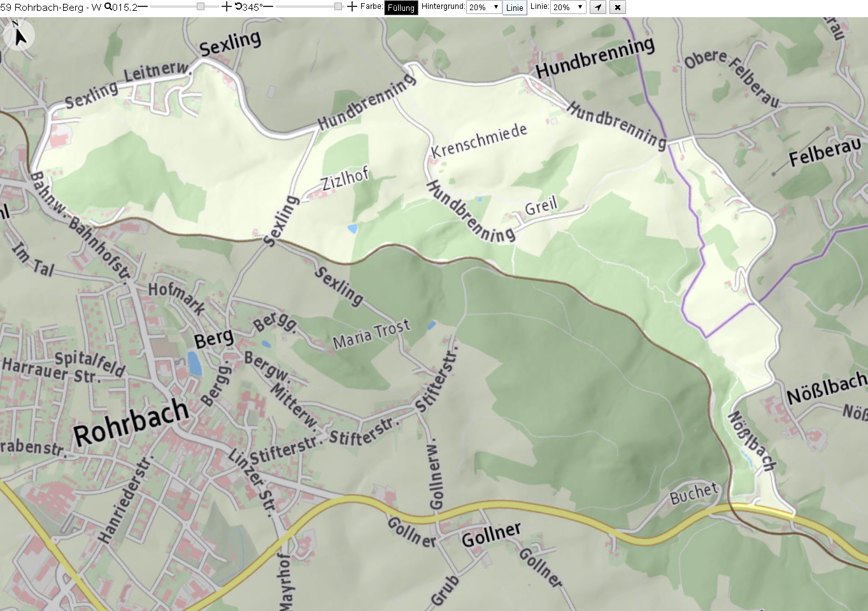Click the black Füllung color swatch
Viewport: 868px width, 611px height.
pyautogui.click(x=401, y=8)
